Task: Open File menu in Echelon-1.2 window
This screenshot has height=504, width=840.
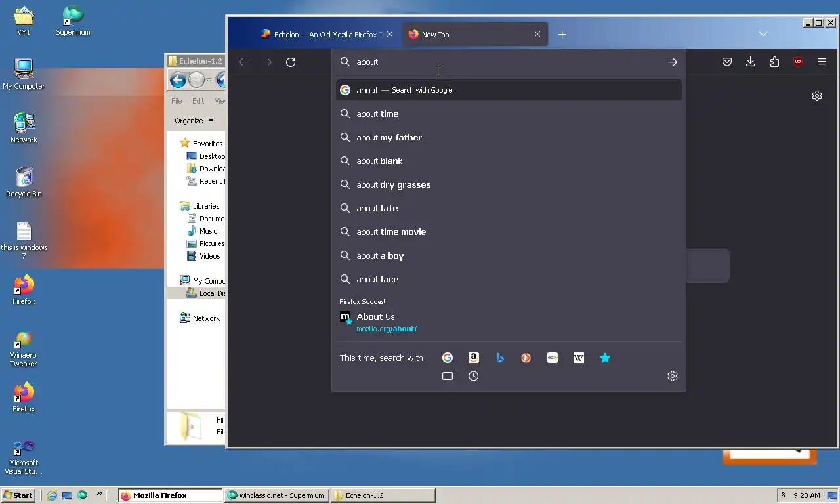Action: tap(177, 101)
